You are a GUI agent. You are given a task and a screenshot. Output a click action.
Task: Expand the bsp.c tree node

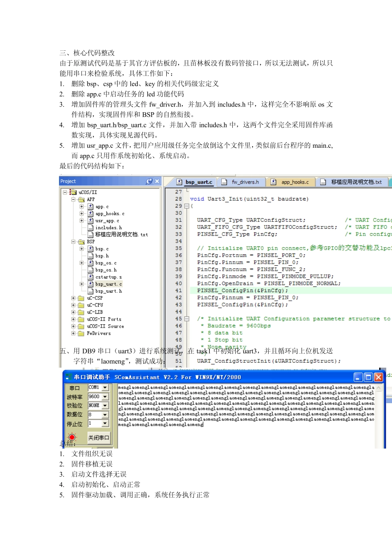point(82,249)
